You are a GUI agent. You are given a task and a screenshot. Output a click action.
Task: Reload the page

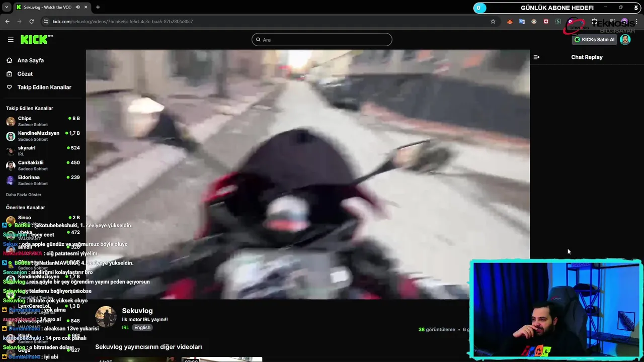[x=31, y=22]
